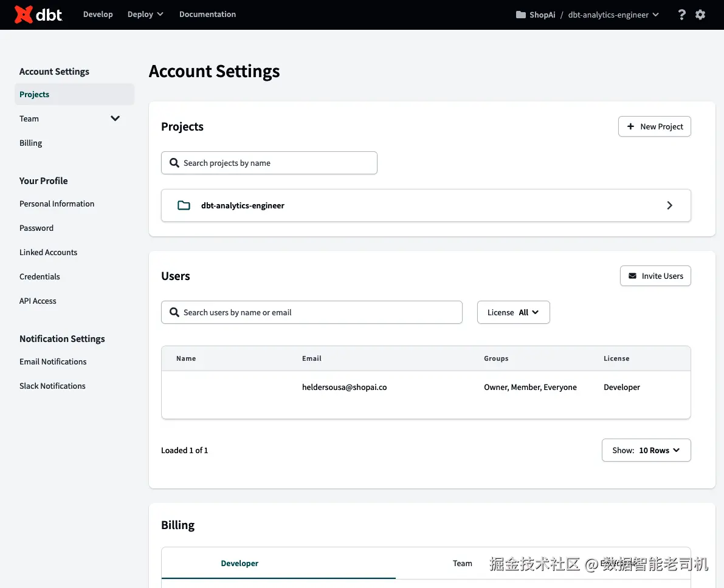Screen dimensions: 724x588
Task: Open the License All filter dropdown
Action: click(513, 312)
